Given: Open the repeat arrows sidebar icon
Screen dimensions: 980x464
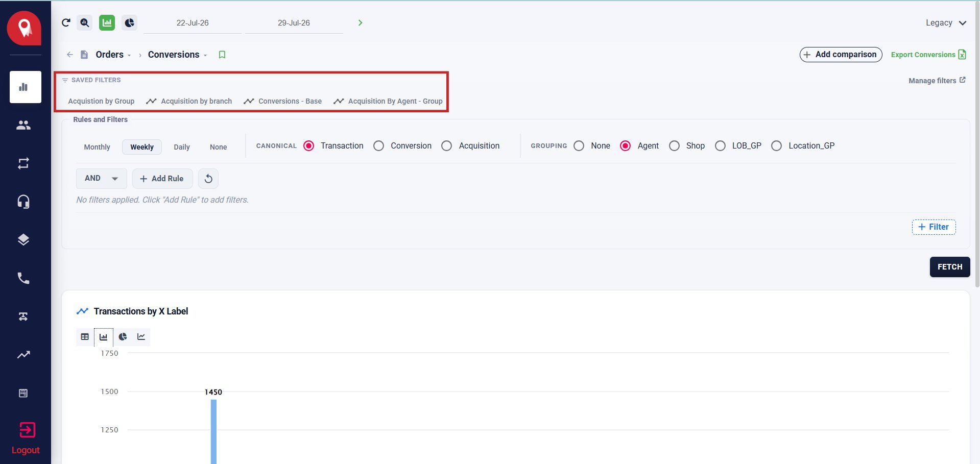Looking at the screenshot, I should click(23, 163).
